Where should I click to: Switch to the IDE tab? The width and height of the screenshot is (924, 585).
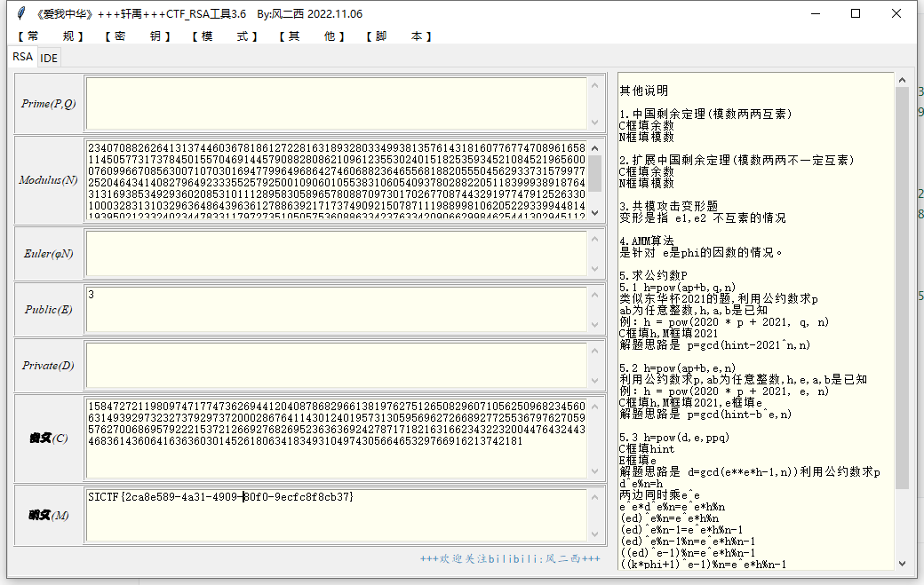(x=49, y=58)
